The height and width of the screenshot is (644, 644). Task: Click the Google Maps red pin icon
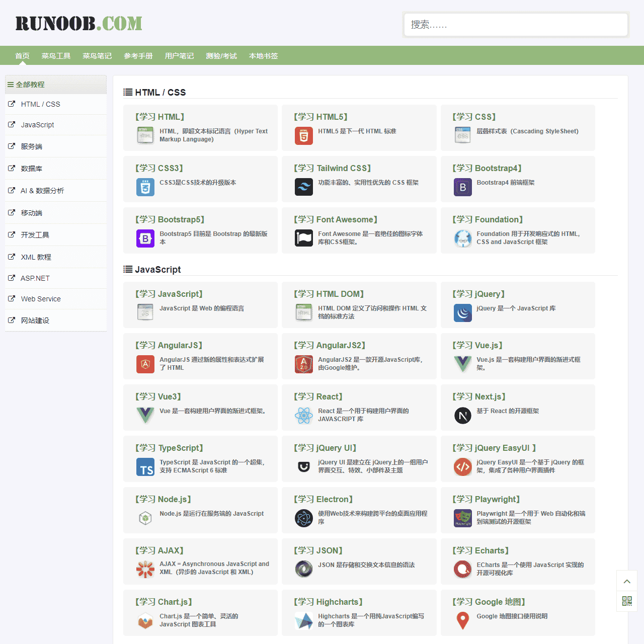click(462, 621)
